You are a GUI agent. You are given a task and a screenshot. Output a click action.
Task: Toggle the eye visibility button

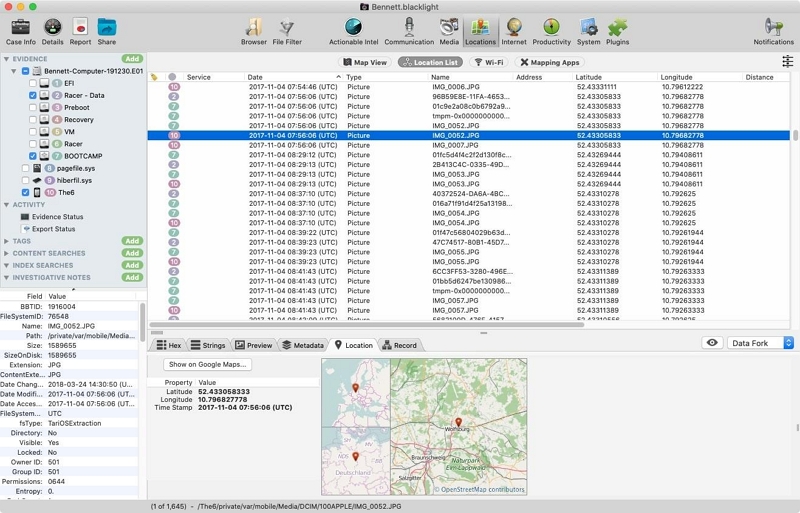pyautogui.click(x=712, y=343)
